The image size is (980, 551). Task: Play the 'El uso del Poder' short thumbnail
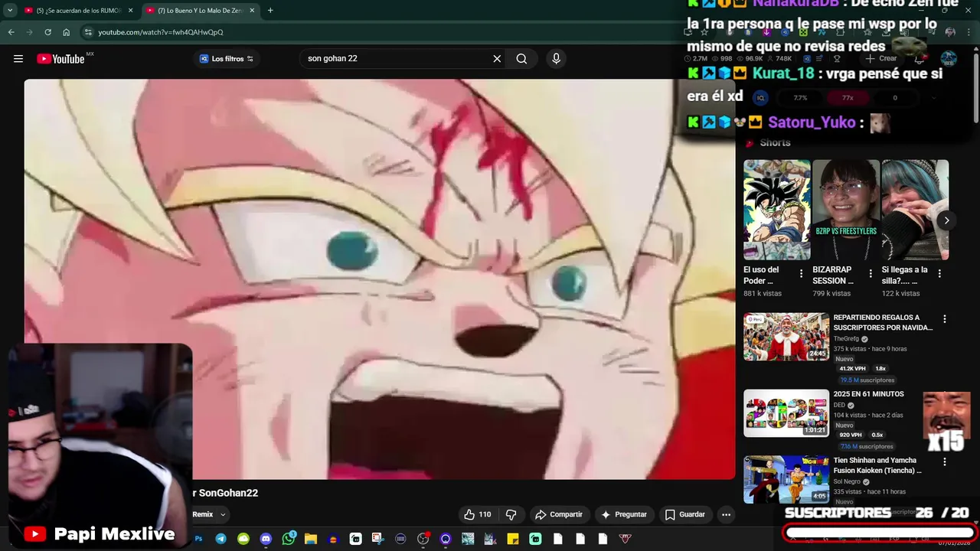click(x=777, y=210)
